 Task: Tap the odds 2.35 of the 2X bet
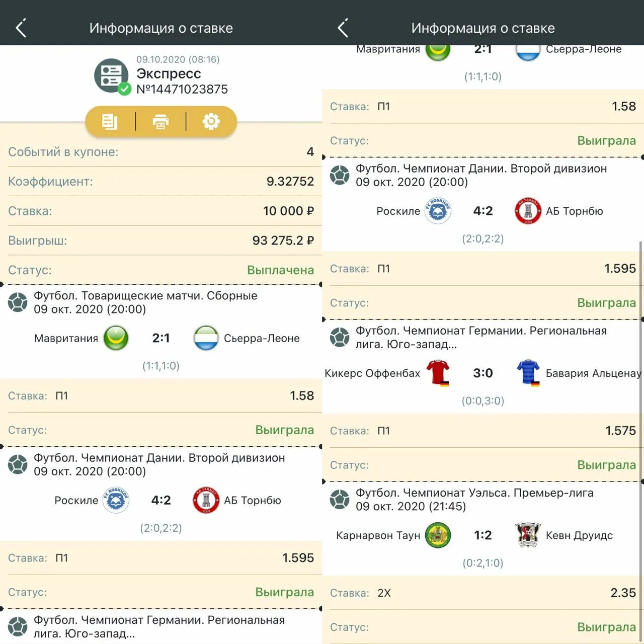click(x=623, y=593)
